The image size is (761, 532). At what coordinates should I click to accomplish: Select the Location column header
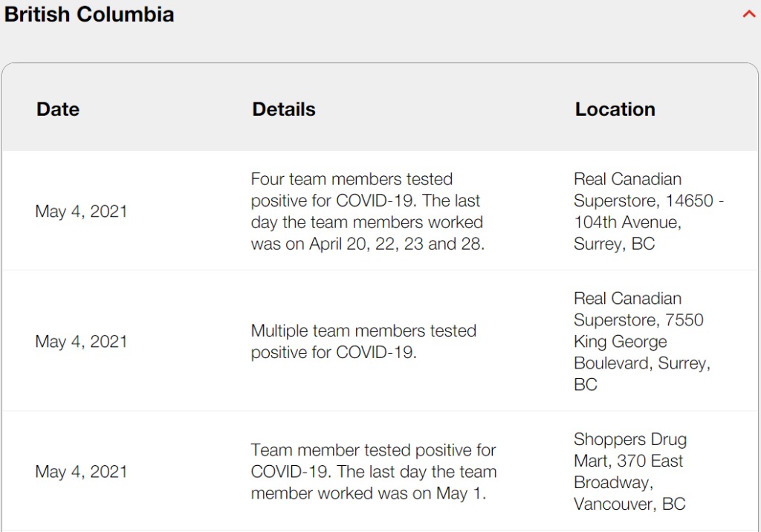[x=615, y=109]
